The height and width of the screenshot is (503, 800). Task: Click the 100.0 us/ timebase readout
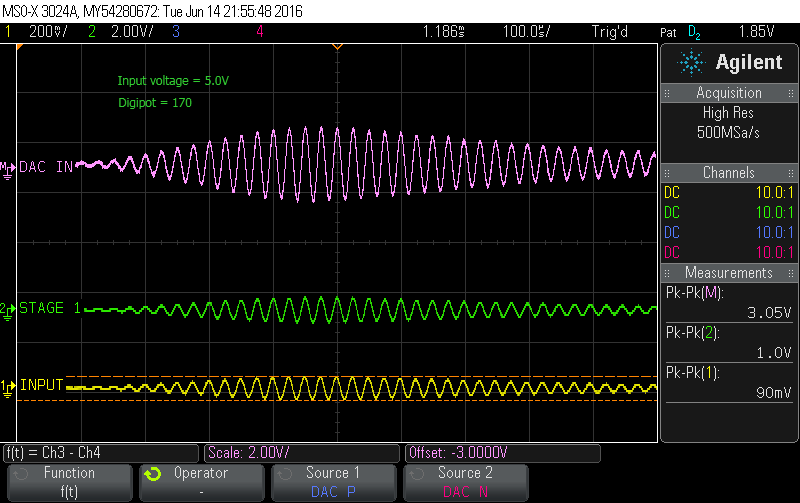click(x=527, y=32)
